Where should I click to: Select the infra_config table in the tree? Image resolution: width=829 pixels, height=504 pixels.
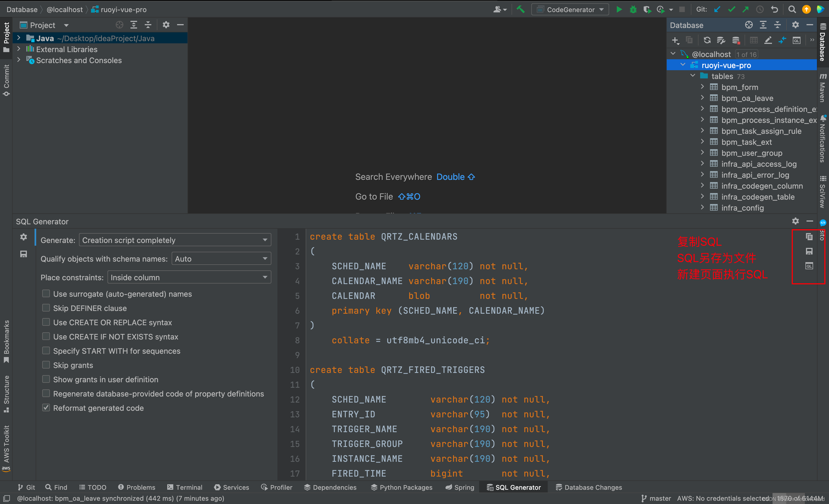click(x=742, y=208)
